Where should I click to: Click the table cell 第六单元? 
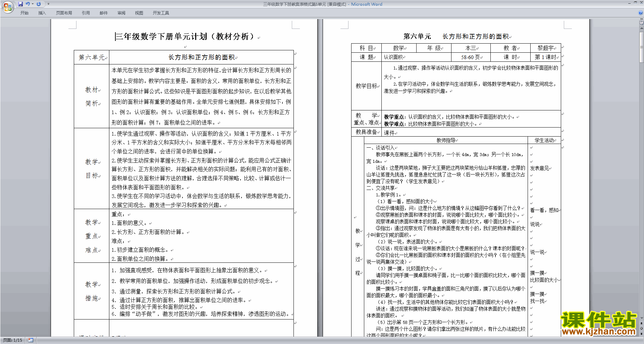(92, 57)
